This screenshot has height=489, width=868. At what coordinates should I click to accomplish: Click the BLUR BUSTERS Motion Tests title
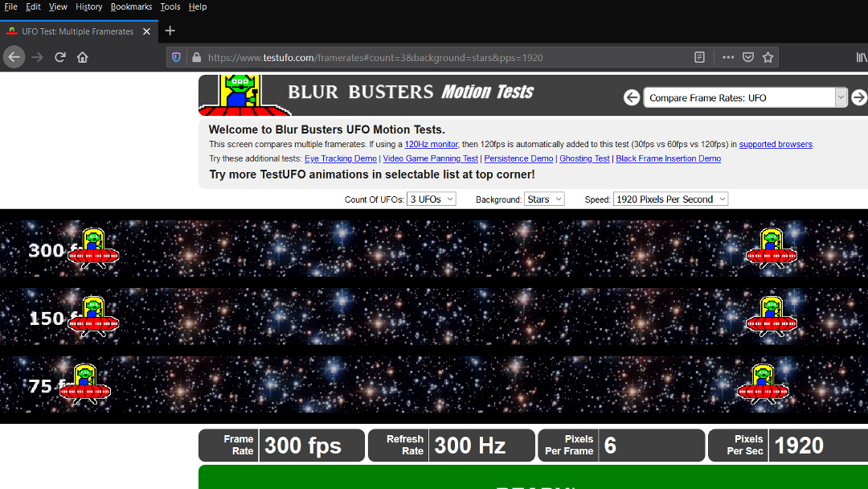click(410, 92)
